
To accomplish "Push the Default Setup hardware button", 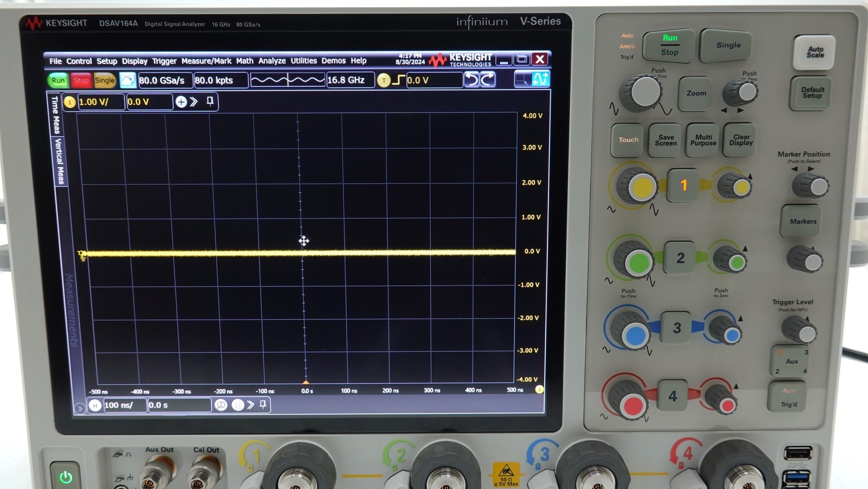I will (812, 93).
